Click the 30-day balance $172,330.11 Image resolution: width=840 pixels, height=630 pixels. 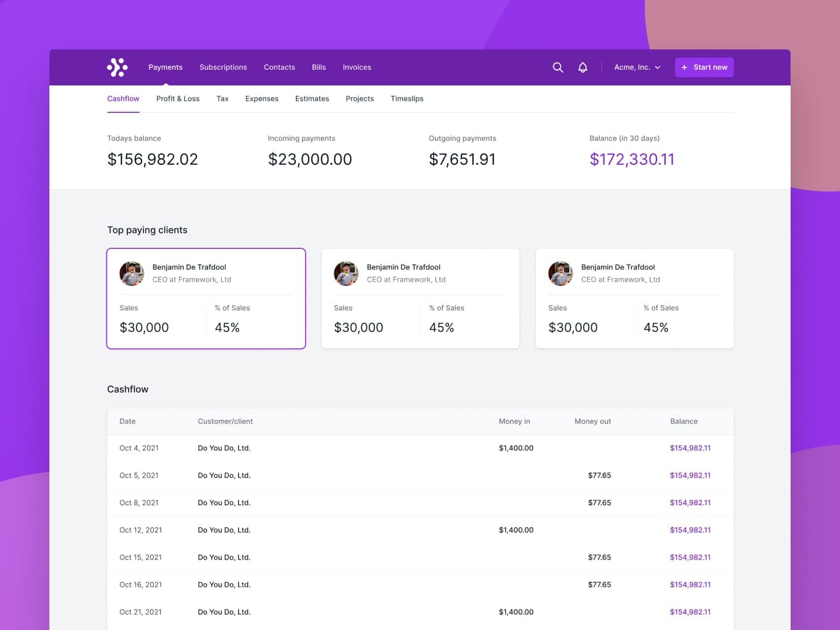pyautogui.click(x=632, y=159)
